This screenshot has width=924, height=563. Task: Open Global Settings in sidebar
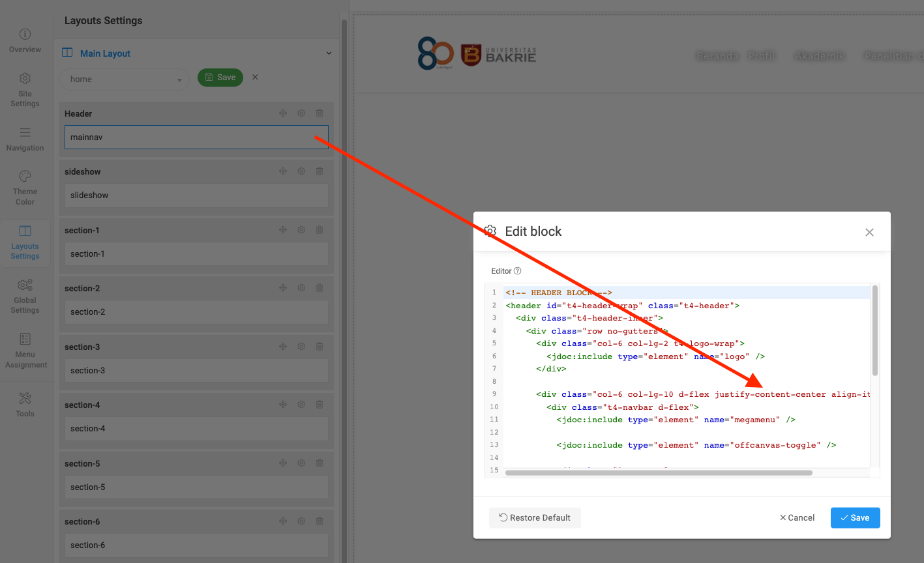pos(25,296)
